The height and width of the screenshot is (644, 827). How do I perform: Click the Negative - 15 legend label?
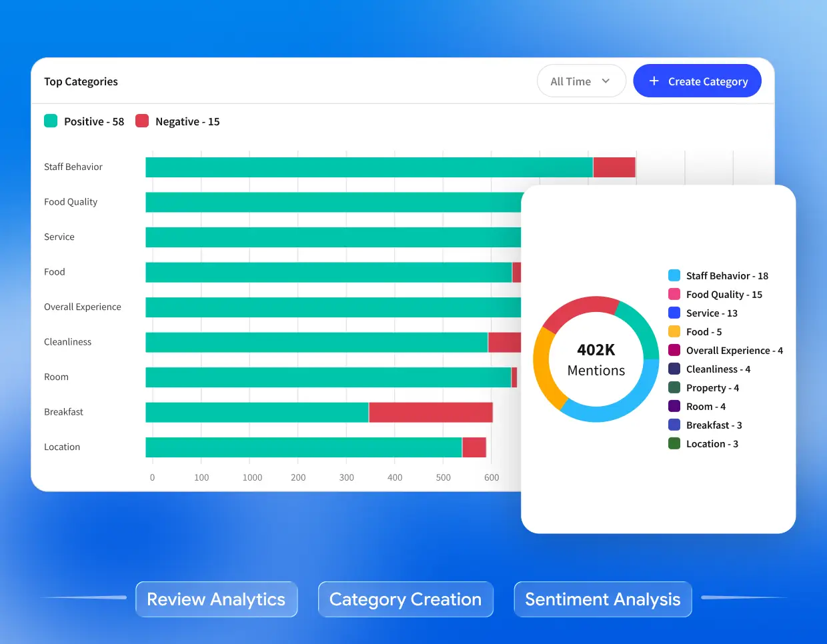pyautogui.click(x=187, y=121)
